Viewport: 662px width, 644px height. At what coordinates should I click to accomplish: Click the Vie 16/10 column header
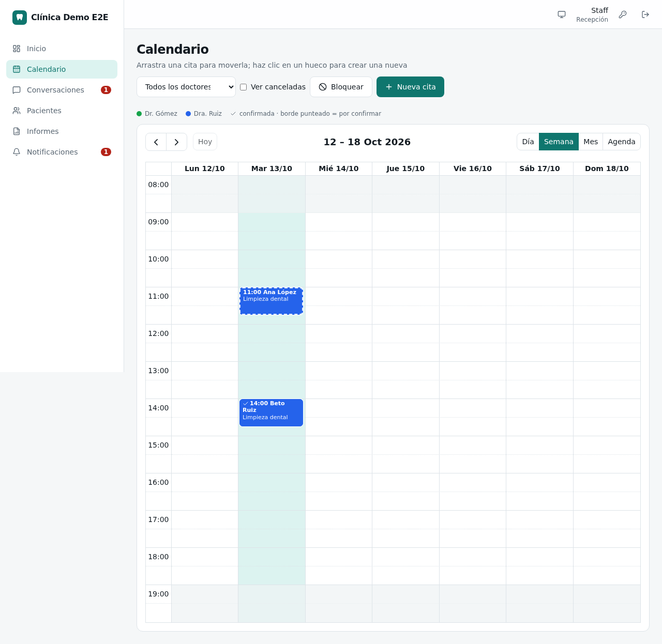(x=473, y=168)
